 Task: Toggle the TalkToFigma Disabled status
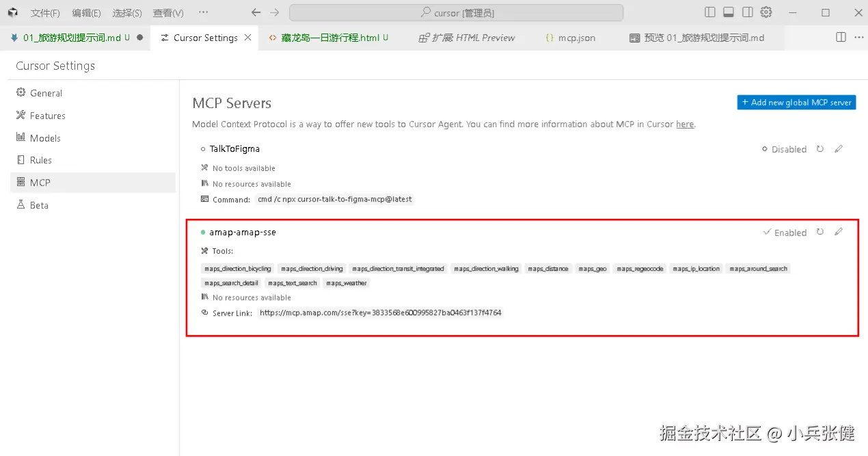tap(785, 149)
